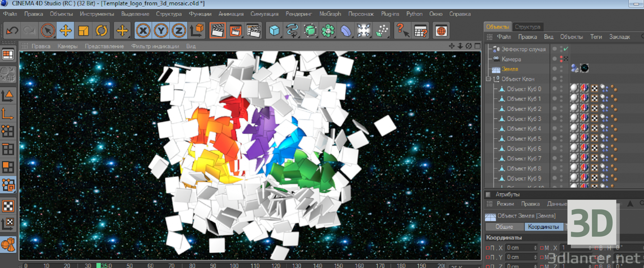The width and height of the screenshot is (644, 268).
Task: Open the Array modeling objects icon
Action: 328,31
